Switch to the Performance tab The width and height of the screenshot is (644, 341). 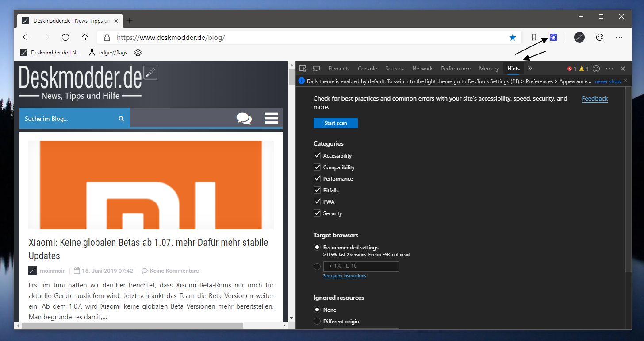click(456, 69)
